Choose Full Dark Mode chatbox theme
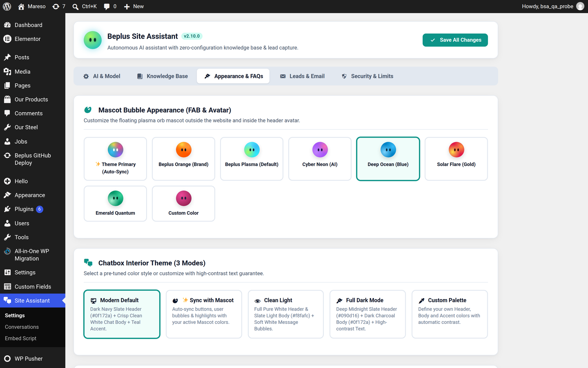 point(368,314)
